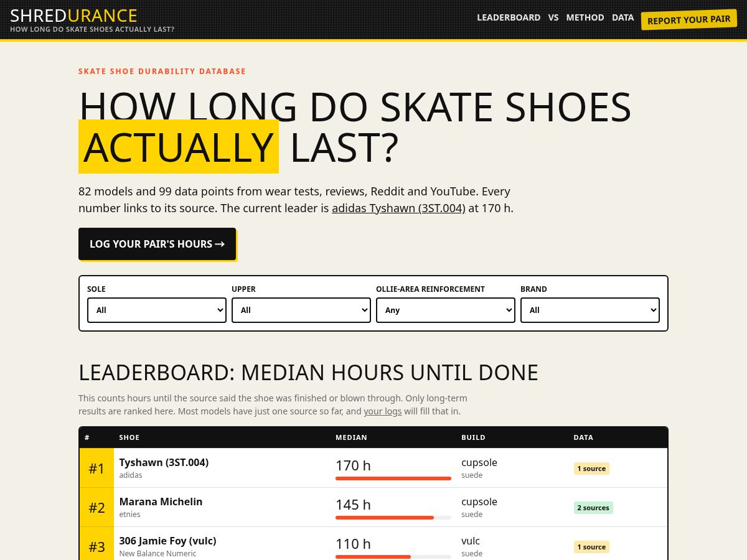This screenshot has width=747, height=560.
Task: Click the '2 sources' badge for Marana Michelin
Action: click(593, 508)
